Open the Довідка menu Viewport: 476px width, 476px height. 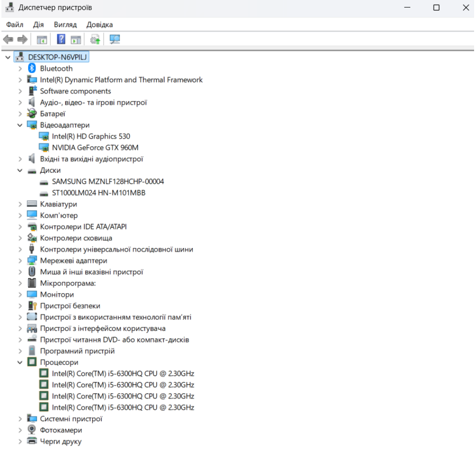point(99,25)
